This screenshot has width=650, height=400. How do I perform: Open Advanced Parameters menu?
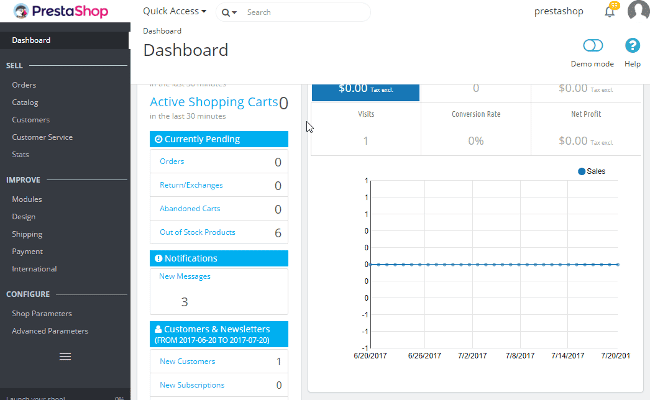[x=49, y=331]
